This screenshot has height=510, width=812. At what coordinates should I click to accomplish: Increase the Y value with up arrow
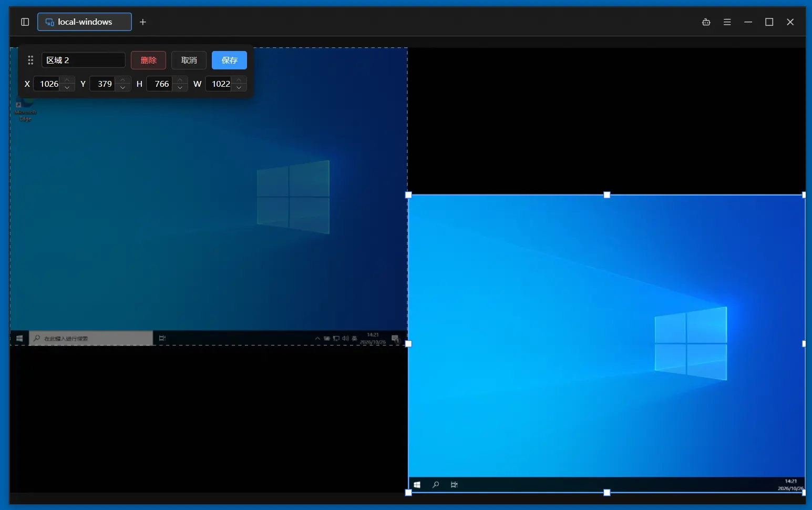coord(123,80)
